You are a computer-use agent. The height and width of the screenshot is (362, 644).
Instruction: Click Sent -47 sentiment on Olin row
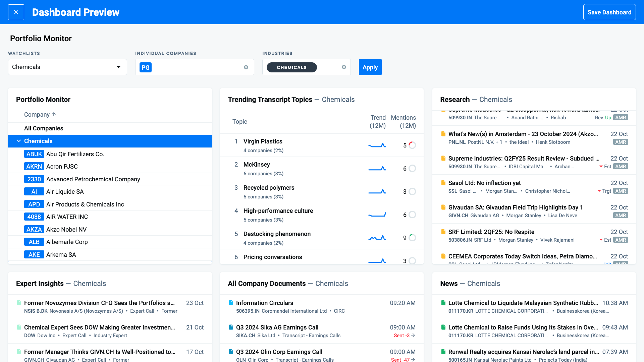(x=403, y=360)
